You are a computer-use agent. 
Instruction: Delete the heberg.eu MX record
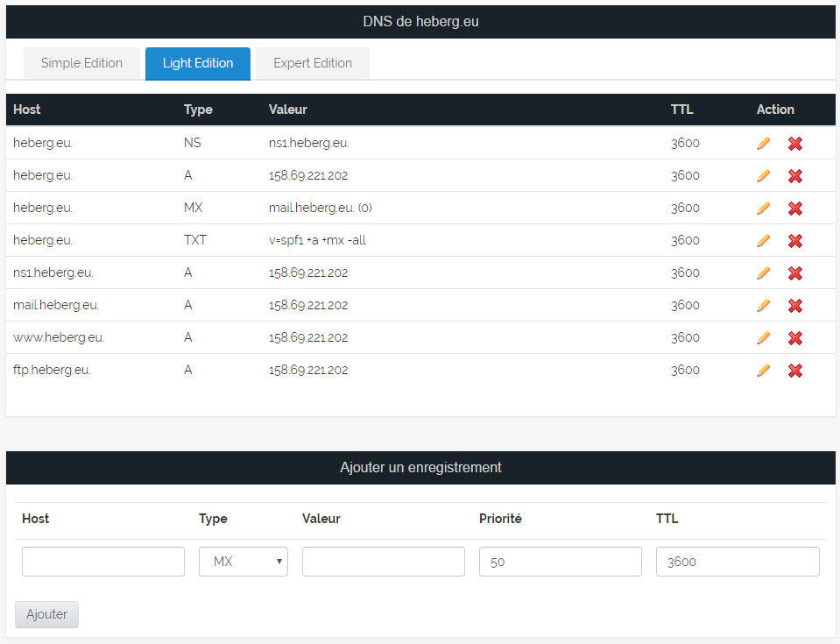click(795, 209)
